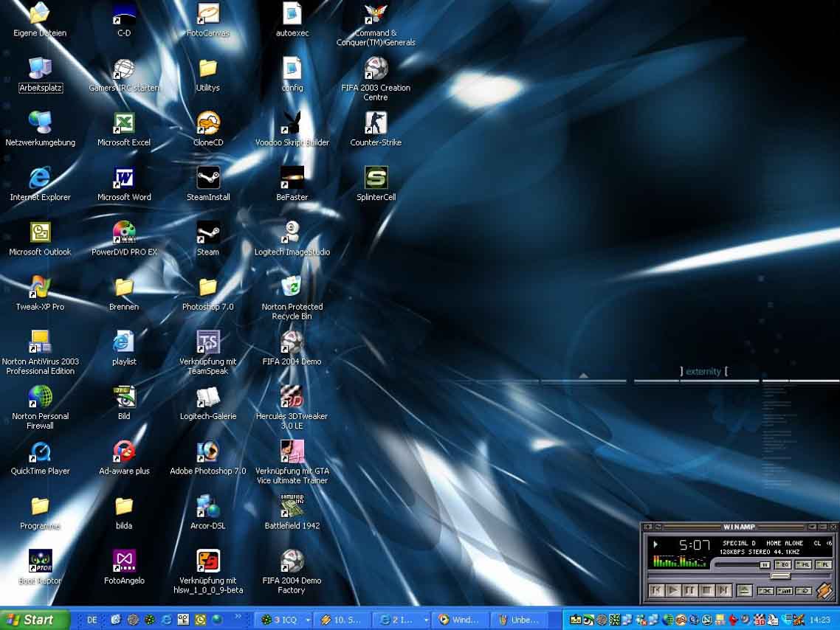Open the FotoAngelo desktop icon
Image resolution: width=840 pixels, height=630 pixels.
coord(124,567)
